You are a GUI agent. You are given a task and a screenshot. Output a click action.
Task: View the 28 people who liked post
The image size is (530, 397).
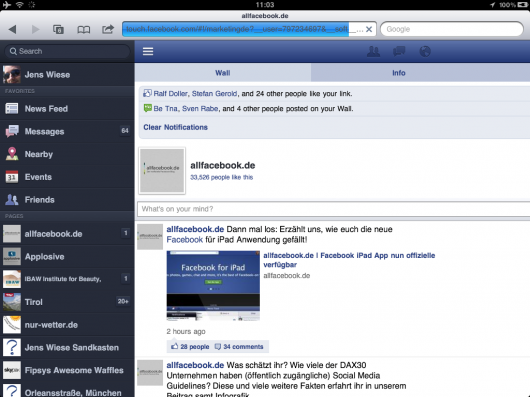click(190, 347)
